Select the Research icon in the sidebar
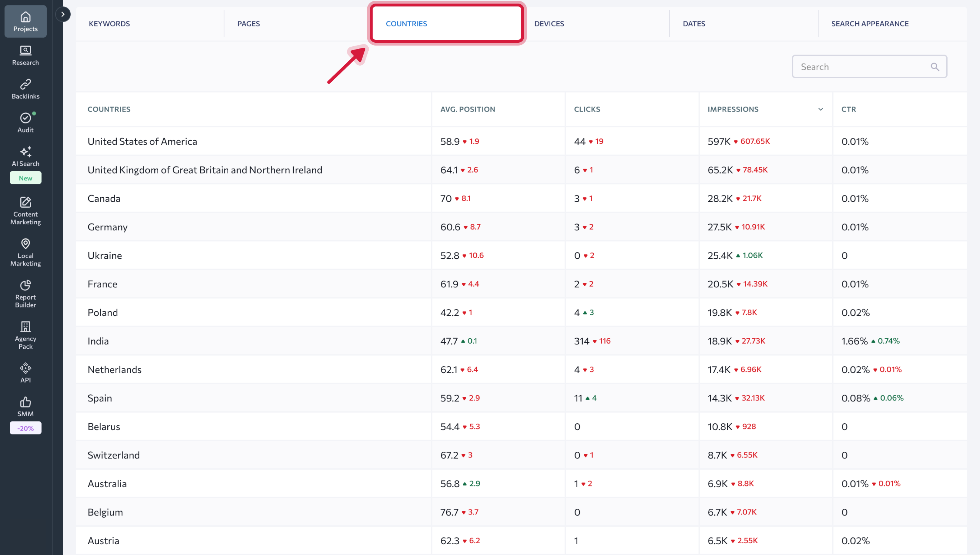980x555 pixels. tap(25, 55)
